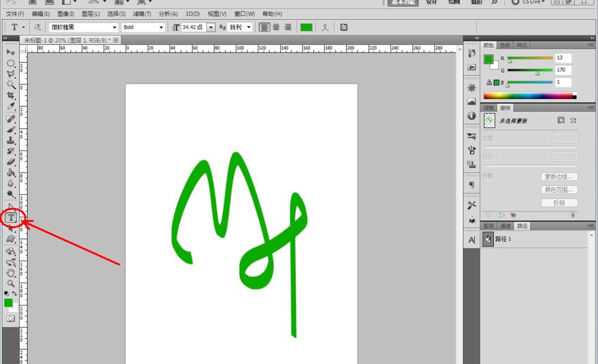Image resolution: width=598 pixels, height=364 pixels.
Task: Open the Paragraph panel icon in dock
Action: pyautogui.click(x=472, y=185)
